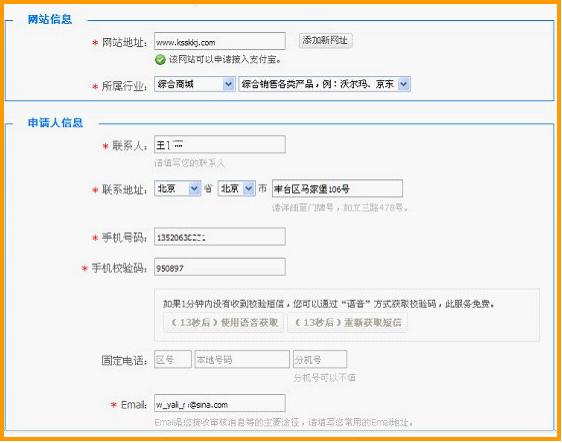
Task: Click the green checkmark verification icon
Action: click(160, 59)
